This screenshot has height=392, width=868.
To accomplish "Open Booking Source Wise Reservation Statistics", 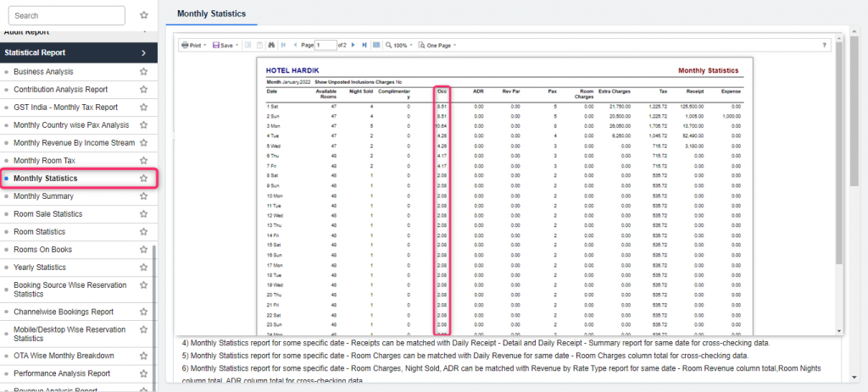I will coord(70,290).
